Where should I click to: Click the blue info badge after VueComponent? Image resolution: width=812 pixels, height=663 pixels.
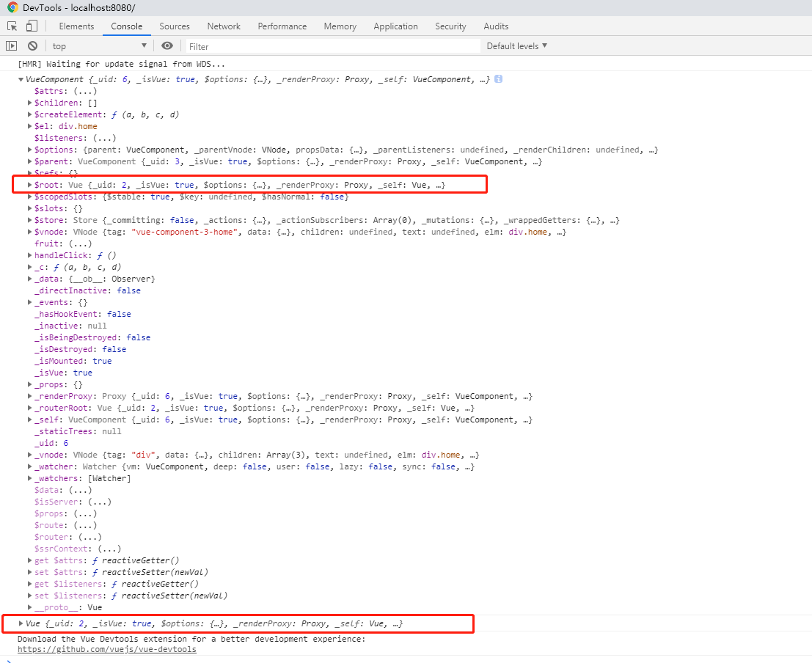coord(498,79)
